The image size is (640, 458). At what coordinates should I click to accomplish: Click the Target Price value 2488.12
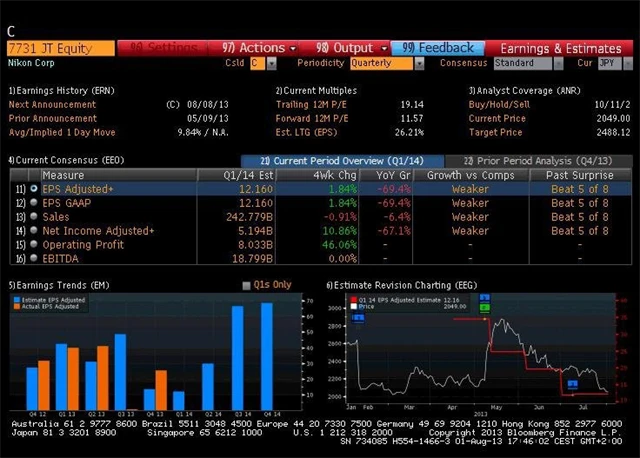click(613, 132)
